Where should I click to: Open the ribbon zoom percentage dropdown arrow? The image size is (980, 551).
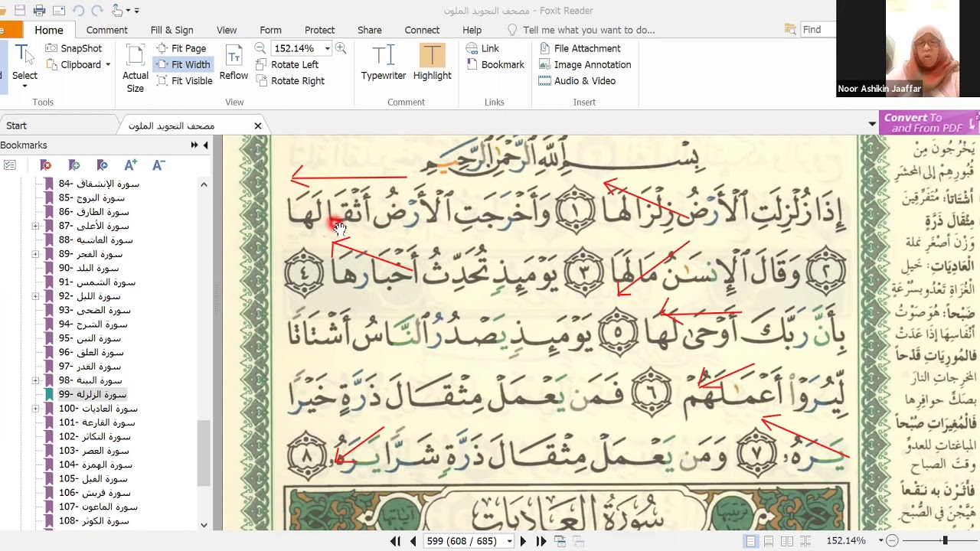pyautogui.click(x=327, y=48)
